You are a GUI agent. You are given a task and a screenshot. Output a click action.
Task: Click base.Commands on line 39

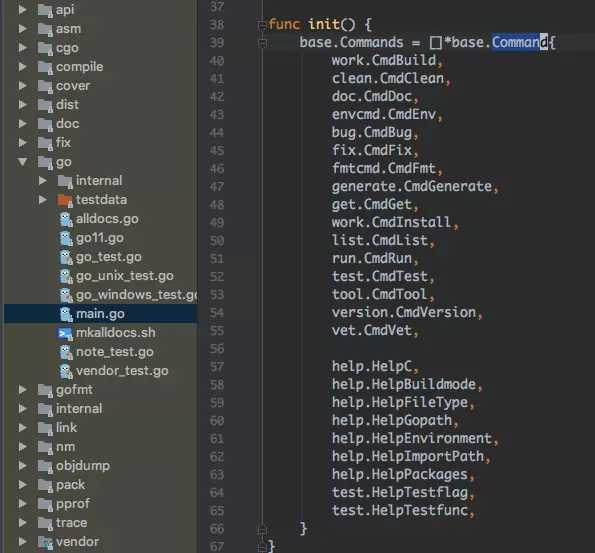pyautogui.click(x=351, y=43)
